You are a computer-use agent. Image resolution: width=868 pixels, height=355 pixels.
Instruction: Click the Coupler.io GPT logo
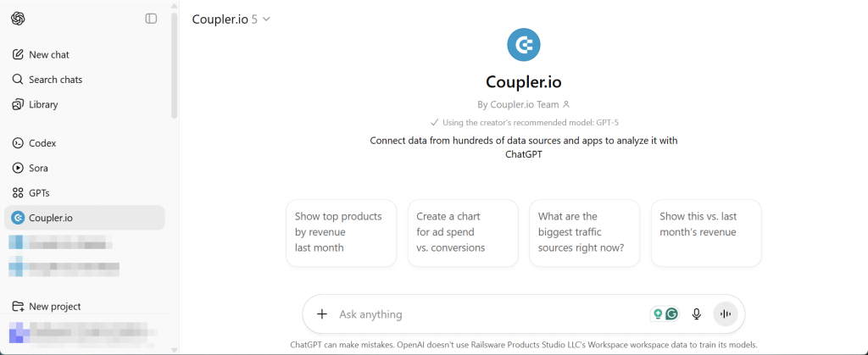tap(524, 44)
